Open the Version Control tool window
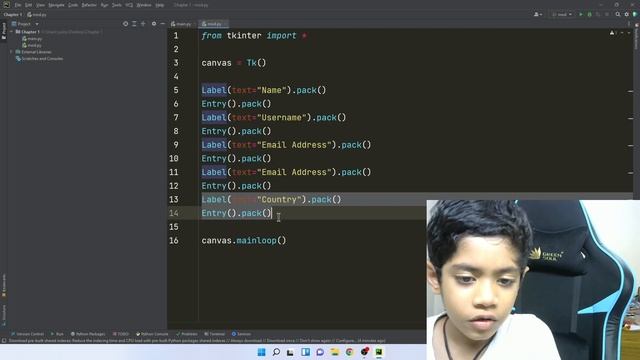 tap(27, 334)
